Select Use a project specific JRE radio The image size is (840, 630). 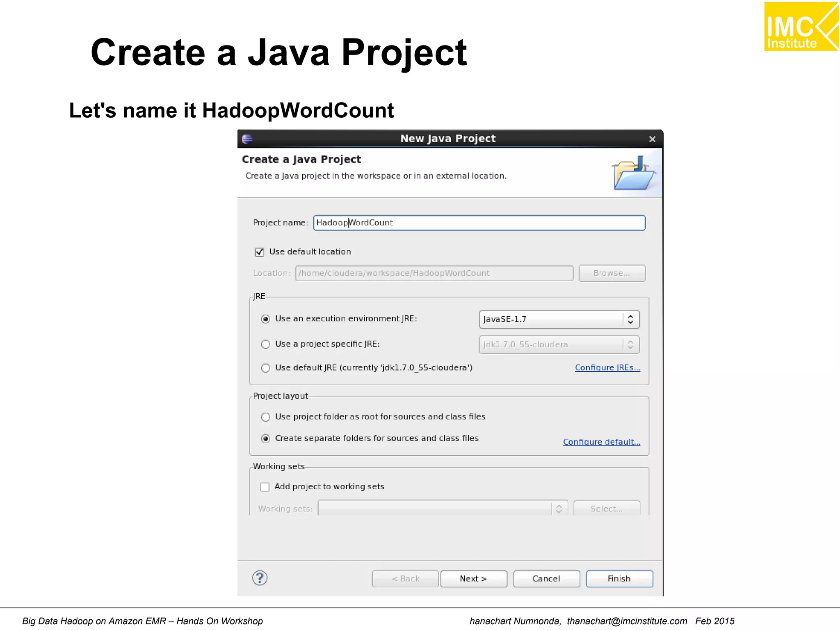tap(266, 344)
